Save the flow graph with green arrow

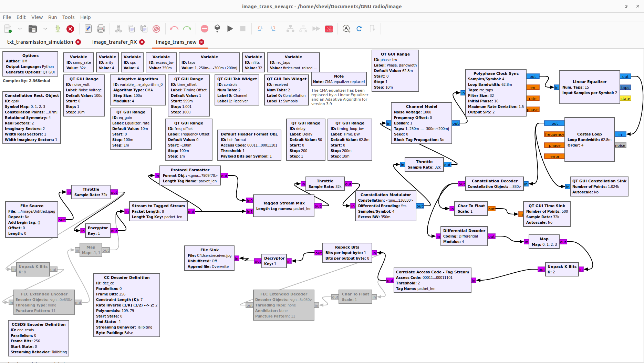[58, 29]
